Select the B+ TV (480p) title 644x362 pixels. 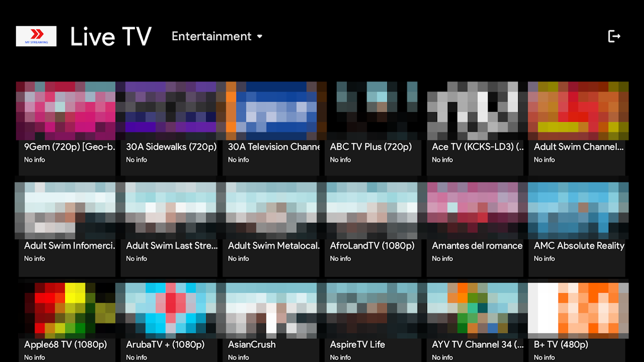click(x=561, y=344)
